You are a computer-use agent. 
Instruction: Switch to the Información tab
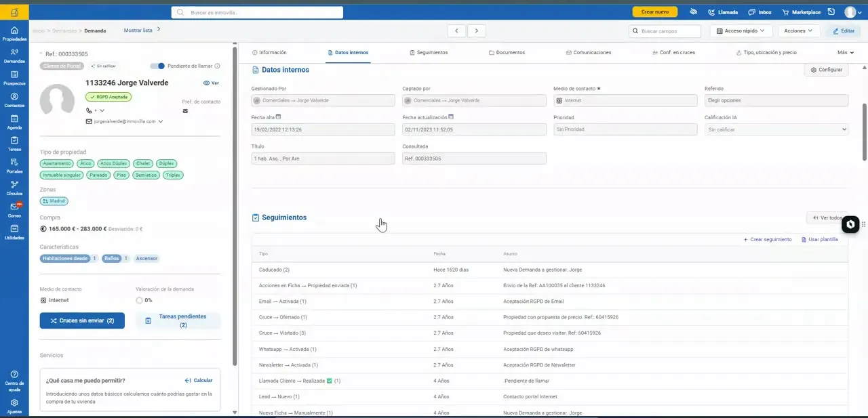[269, 52]
